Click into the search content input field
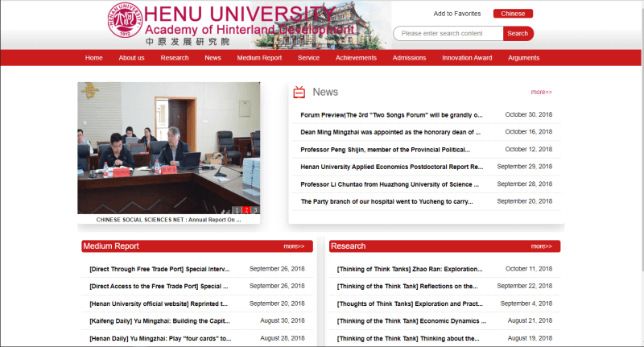644x347 pixels. [x=448, y=33]
